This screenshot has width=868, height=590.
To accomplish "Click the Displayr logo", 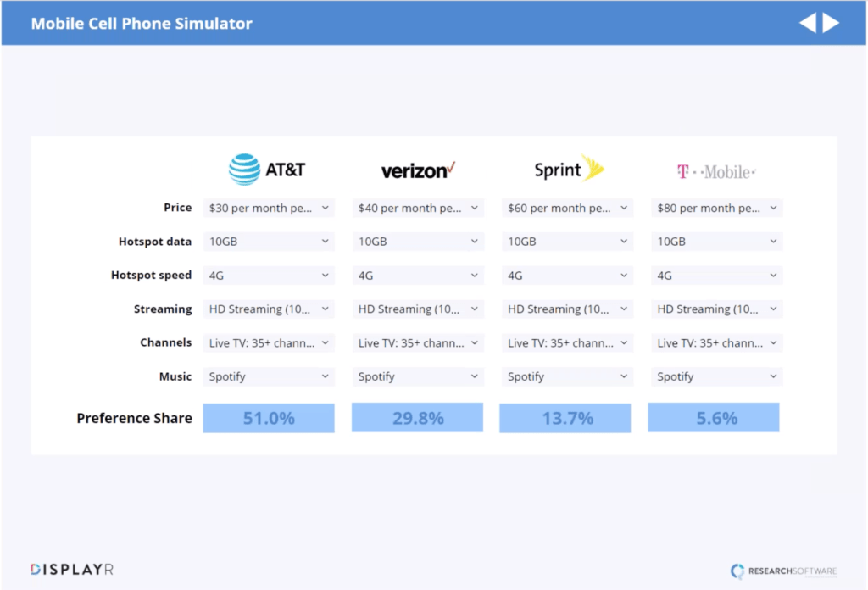I will pos(72,570).
